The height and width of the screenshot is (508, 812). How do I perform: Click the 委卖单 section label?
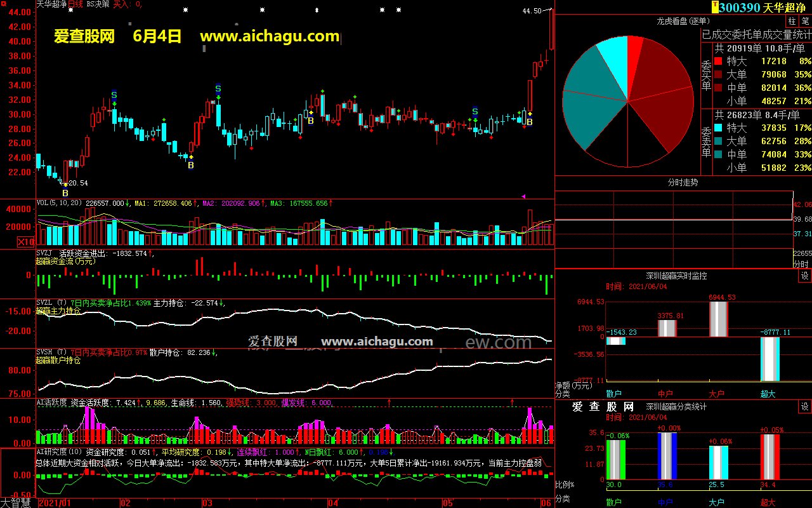click(707, 142)
